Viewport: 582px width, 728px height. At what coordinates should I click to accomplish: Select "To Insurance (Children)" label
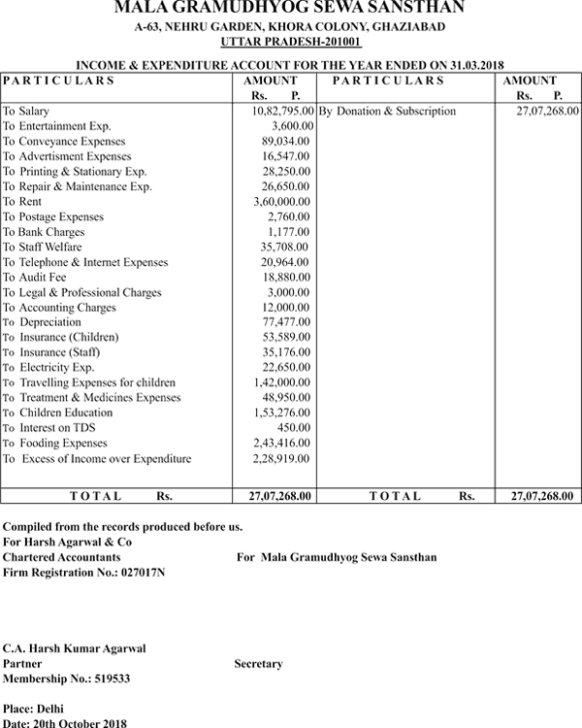pos(61,337)
